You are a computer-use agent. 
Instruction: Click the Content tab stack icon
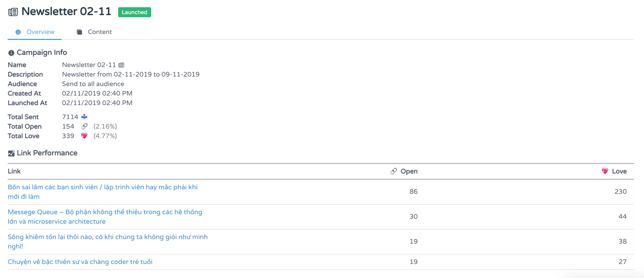[79, 32]
